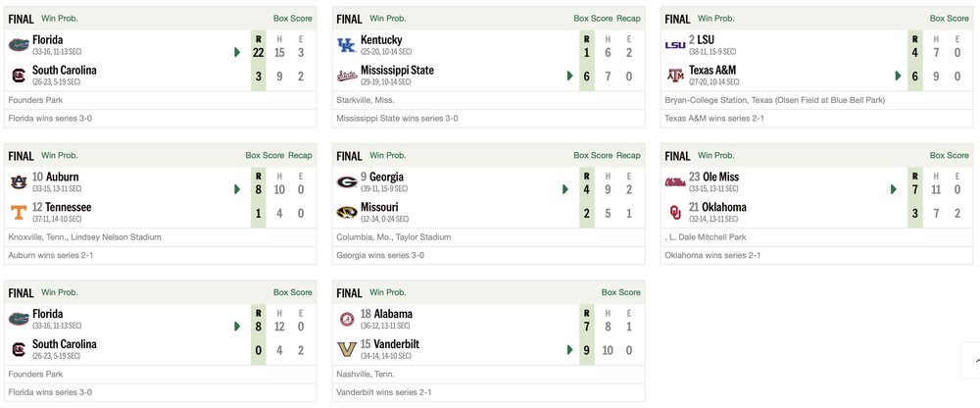The width and height of the screenshot is (980, 408).
Task: Click the Alabama Crimson Tide logo
Action: [x=346, y=319]
